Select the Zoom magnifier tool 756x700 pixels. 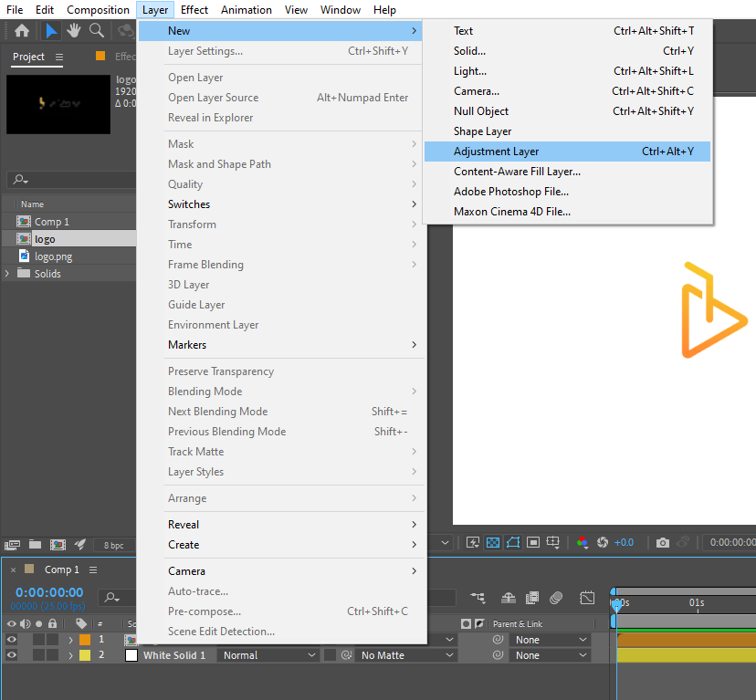coord(96,31)
